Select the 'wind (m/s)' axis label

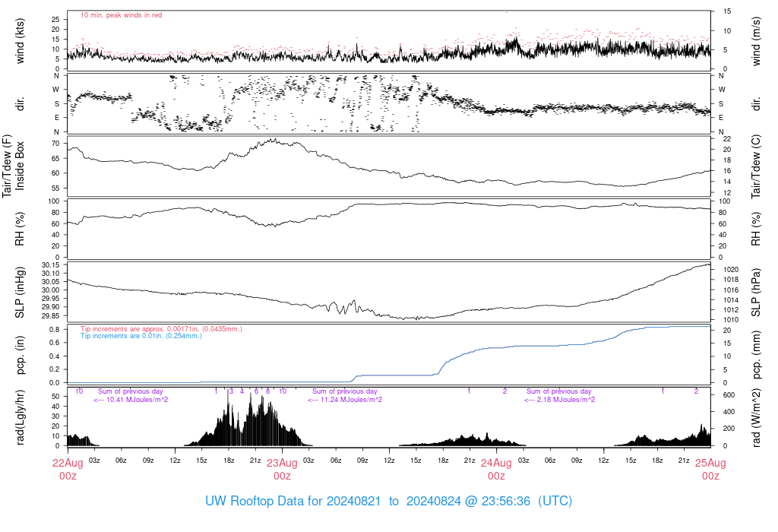756,41
